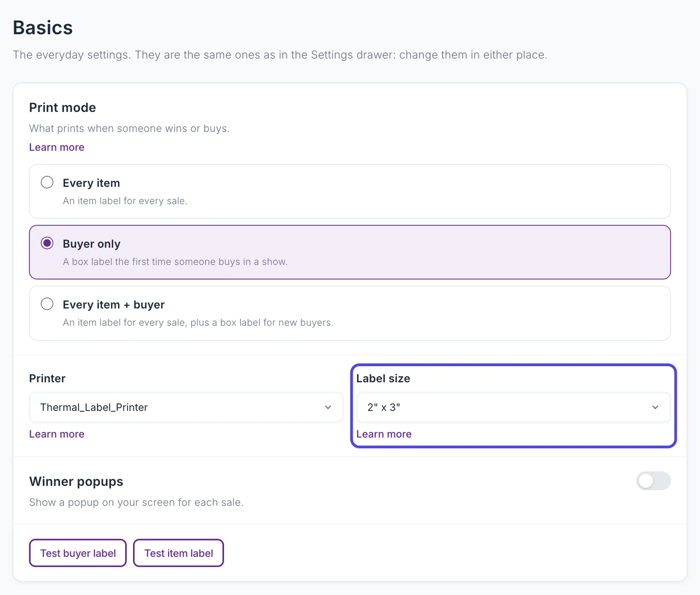Image resolution: width=700 pixels, height=595 pixels.
Task: Select the Buyer only radio option
Action: (x=47, y=243)
